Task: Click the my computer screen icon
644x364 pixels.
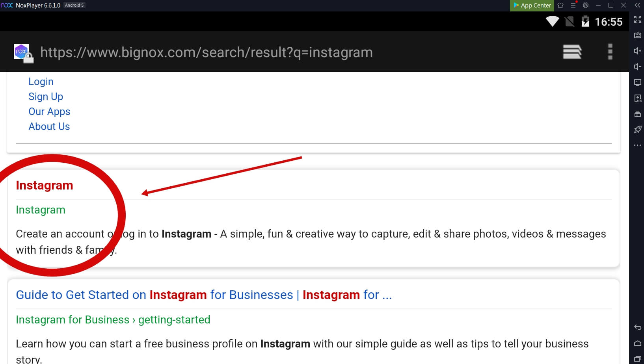Action: [637, 82]
